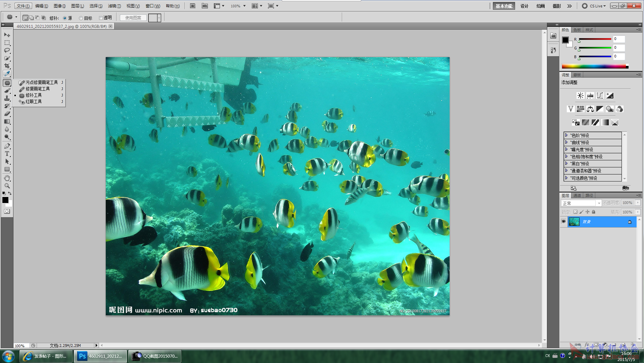Click the foreground color swatch in toolbox
644x363 pixels.
pos(5,200)
